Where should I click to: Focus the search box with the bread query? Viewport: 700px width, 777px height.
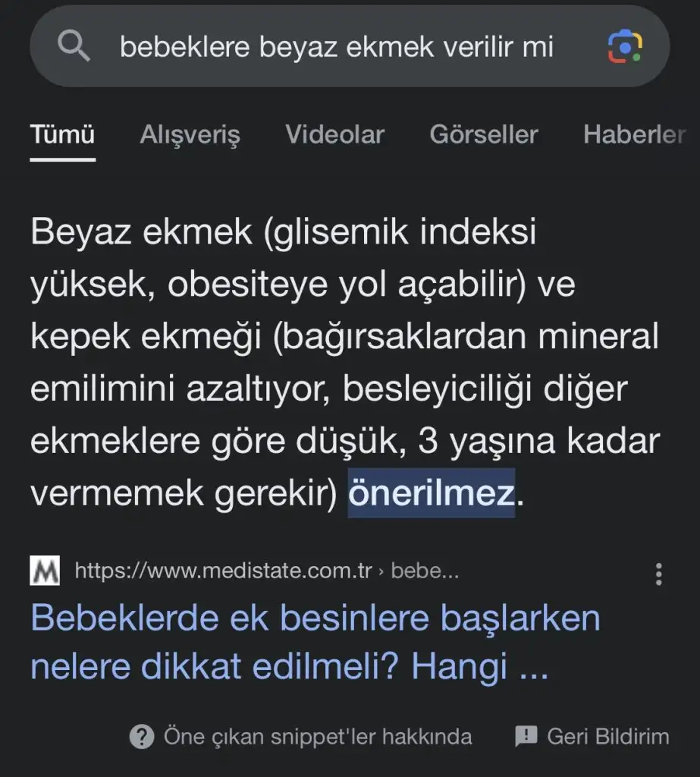click(337, 48)
